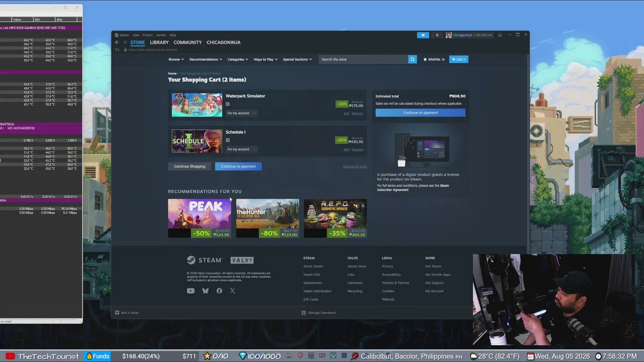This screenshot has height=362, width=644.
Task: Open the PEAK recommendation thumbnail
Action: 199,218
